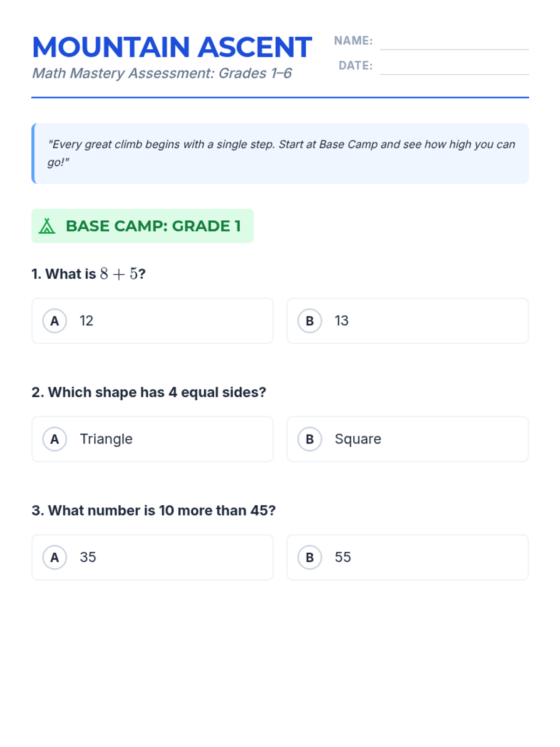This screenshot has width=560, height=747.
Task: Mark circle A beside 35
Action: coord(55,557)
